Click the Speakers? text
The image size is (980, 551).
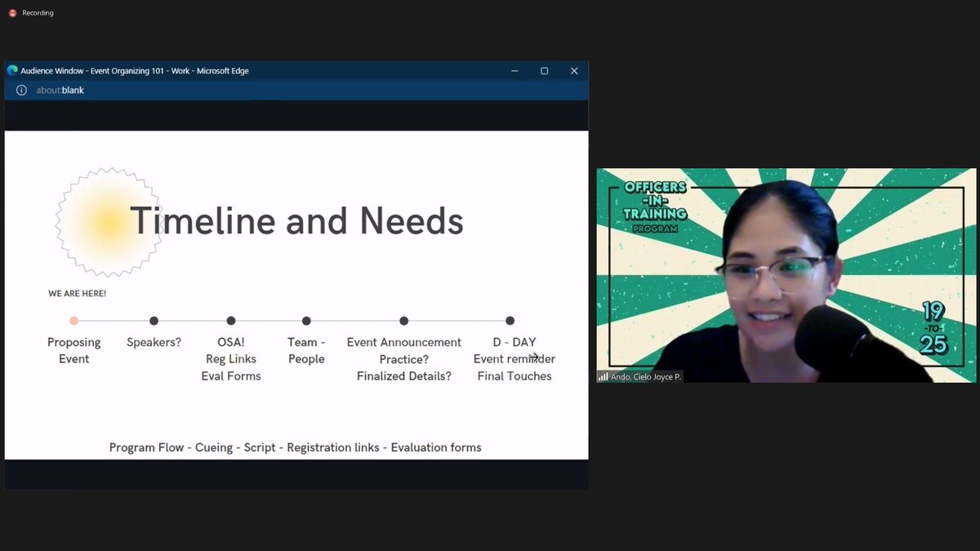[154, 342]
